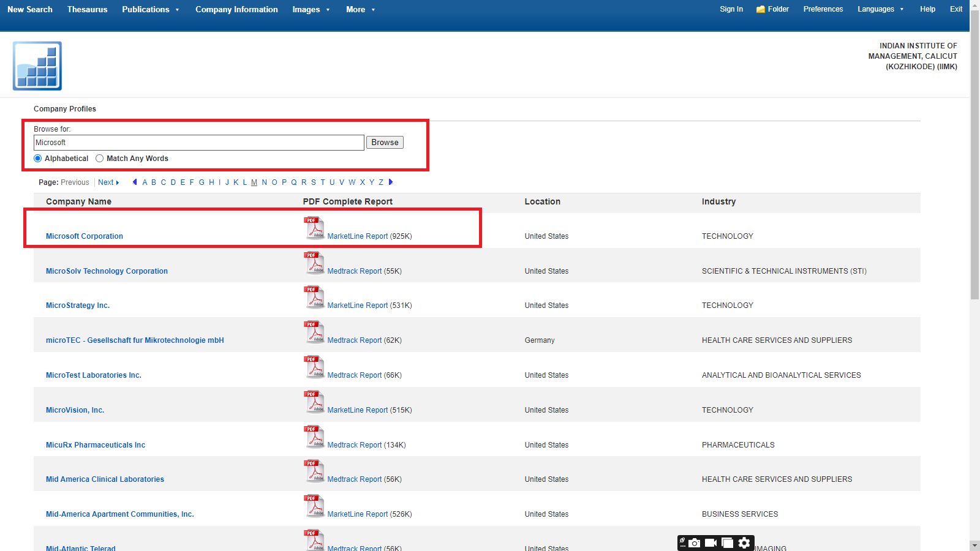This screenshot has height=551, width=980.
Task: Click the right arrow after letter Z
Action: tap(391, 182)
